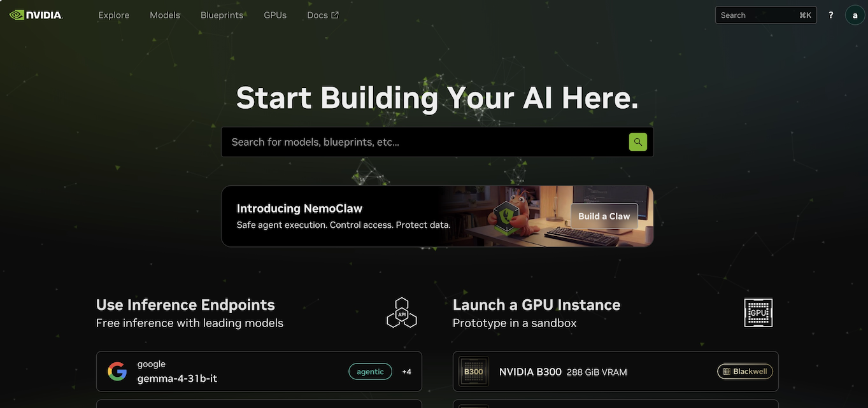Click the 'Free inference with leading models' text
The width and height of the screenshot is (868, 408).
[x=190, y=323]
